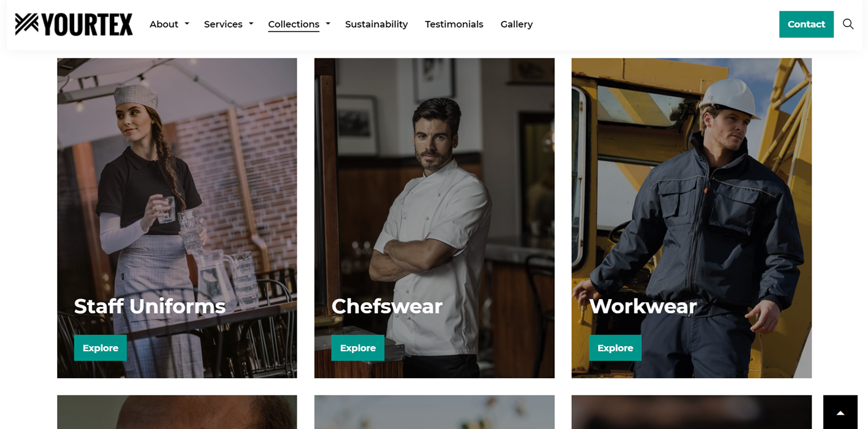Go to the Sustainability page
Viewport: 868px width, 429px height.
click(x=376, y=25)
